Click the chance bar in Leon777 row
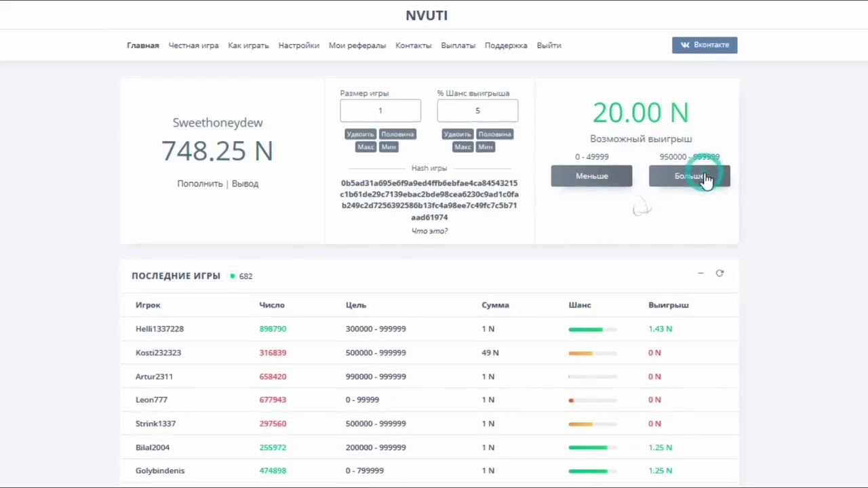This screenshot has height=488, width=868. click(593, 400)
